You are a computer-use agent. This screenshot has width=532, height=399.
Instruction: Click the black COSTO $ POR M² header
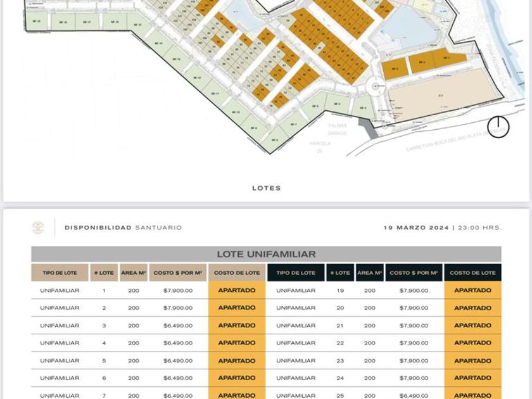click(x=414, y=273)
